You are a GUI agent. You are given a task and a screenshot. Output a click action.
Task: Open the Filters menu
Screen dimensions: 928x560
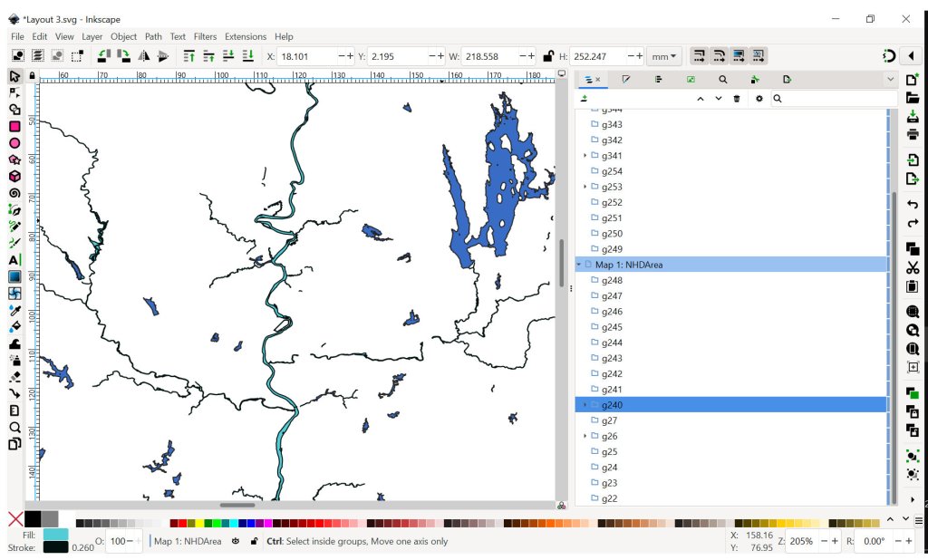(205, 36)
